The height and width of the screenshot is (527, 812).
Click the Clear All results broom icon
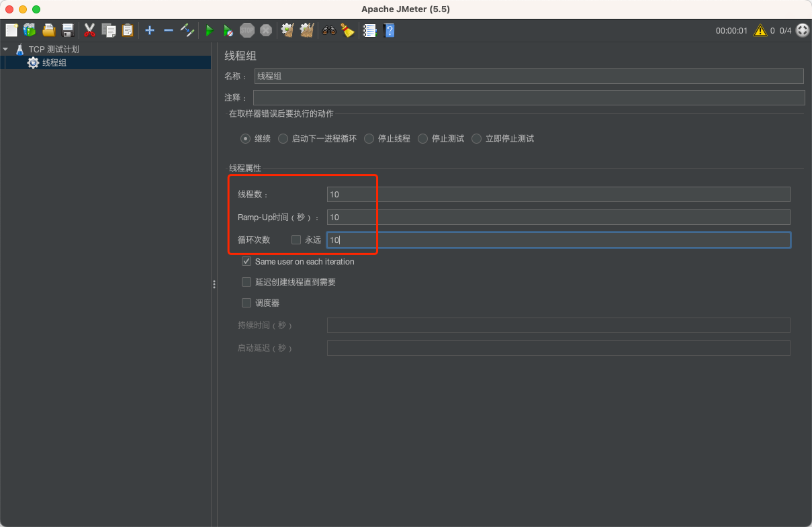(x=307, y=30)
